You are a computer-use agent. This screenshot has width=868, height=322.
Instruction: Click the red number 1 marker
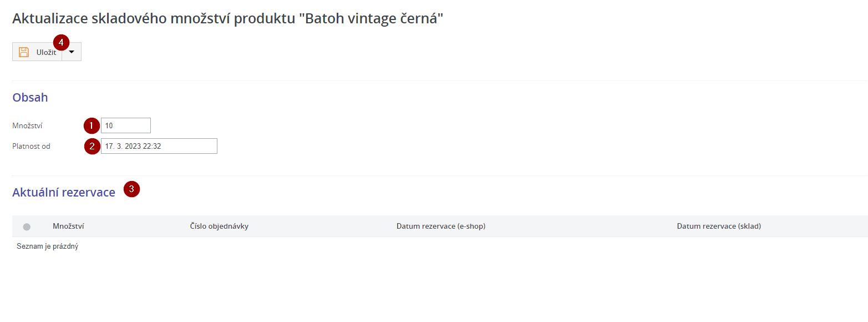point(92,125)
